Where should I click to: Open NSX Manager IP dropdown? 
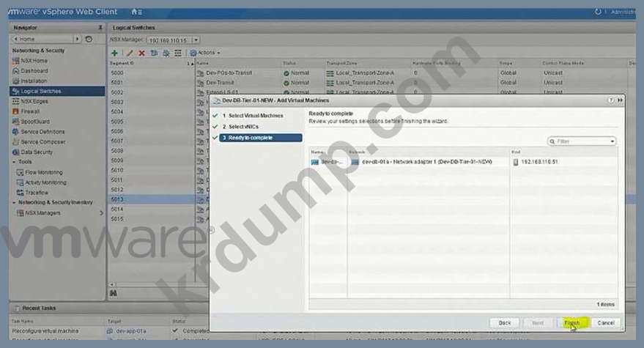coord(196,40)
